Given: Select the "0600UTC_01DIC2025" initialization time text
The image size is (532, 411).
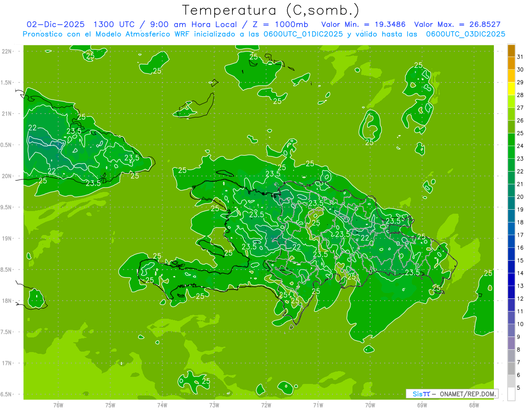Looking at the screenshot, I should (302, 34).
